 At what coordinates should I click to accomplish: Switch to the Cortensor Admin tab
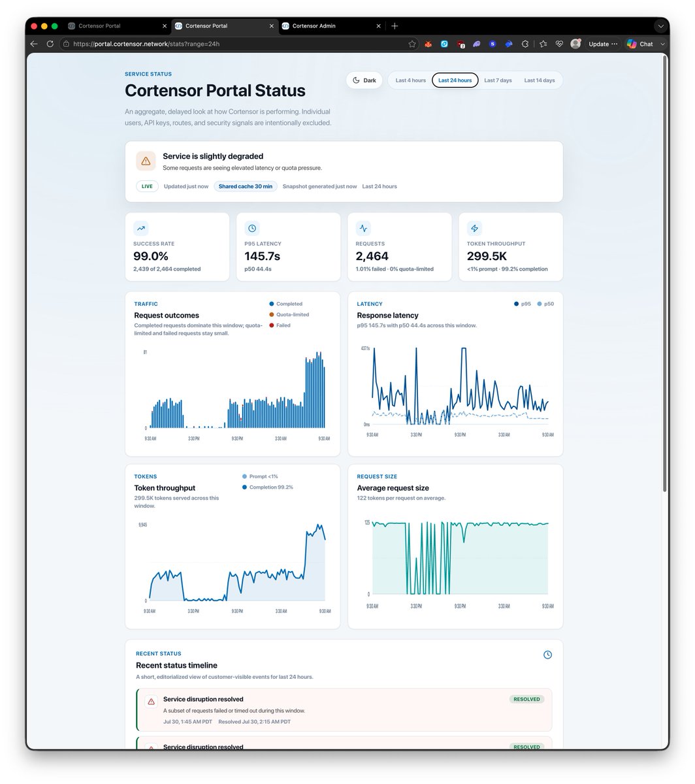click(x=331, y=26)
